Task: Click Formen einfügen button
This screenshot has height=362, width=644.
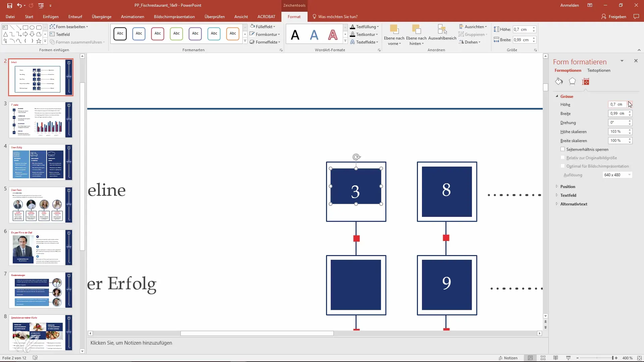Action: [54, 50]
